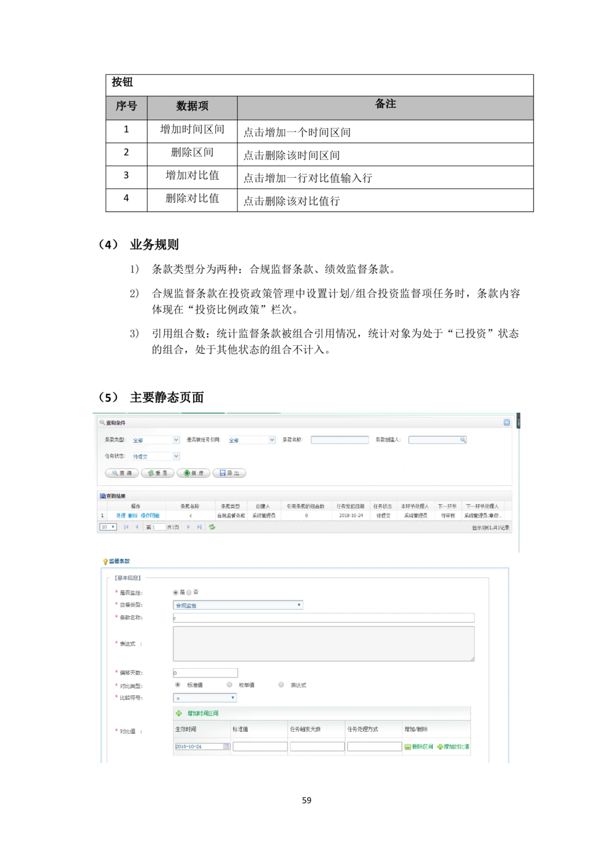The height and width of the screenshot is (868, 613).
Task: Click the search icon in 条款创建人 field
Action: point(463,440)
